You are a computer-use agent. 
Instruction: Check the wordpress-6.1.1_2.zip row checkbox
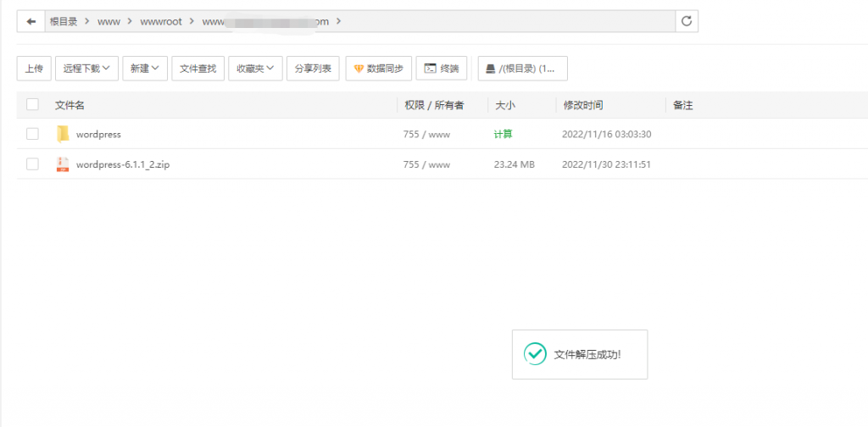(33, 164)
